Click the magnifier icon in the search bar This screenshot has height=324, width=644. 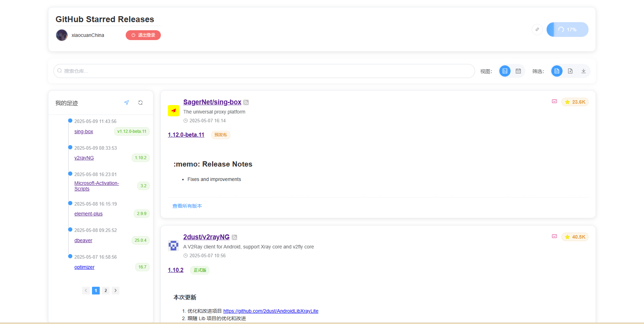pyautogui.click(x=60, y=71)
